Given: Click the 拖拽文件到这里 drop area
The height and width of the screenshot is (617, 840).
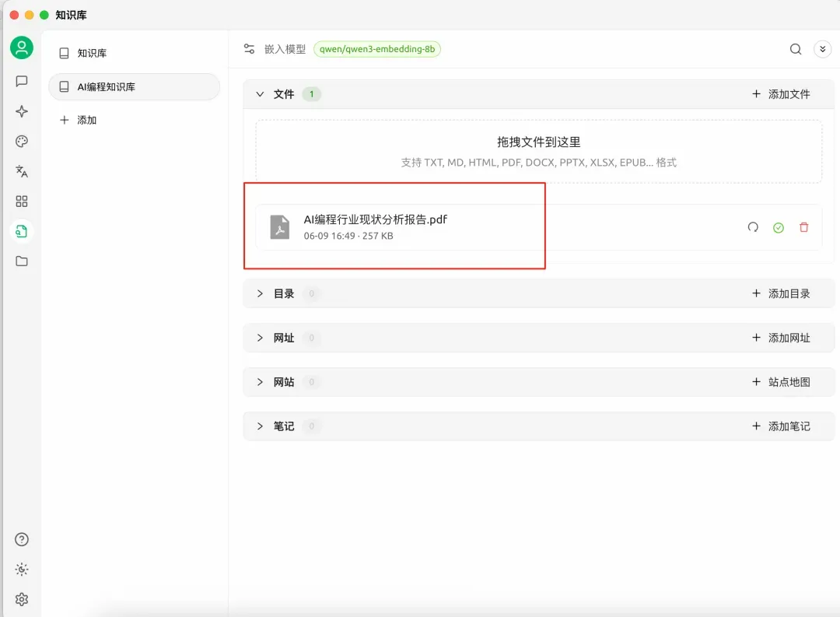Looking at the screenshot, I should tap(538, 151).
